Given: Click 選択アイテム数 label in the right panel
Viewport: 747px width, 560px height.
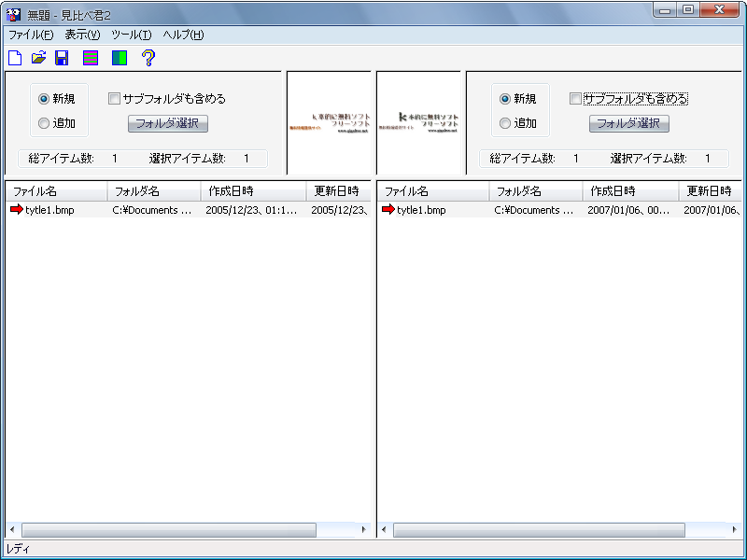Looking at the screenshot, I should point(648,159).
